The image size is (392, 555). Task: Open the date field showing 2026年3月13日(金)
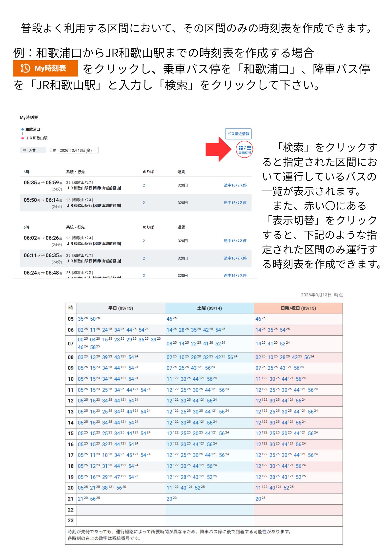78,150
